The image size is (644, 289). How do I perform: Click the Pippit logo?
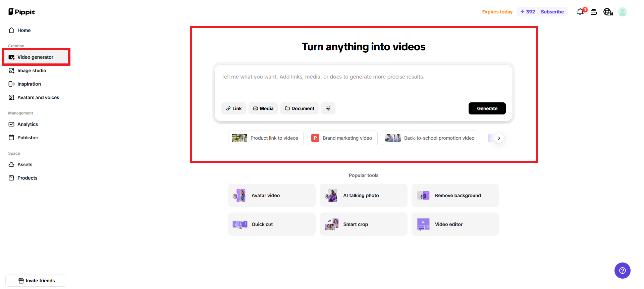21,12
